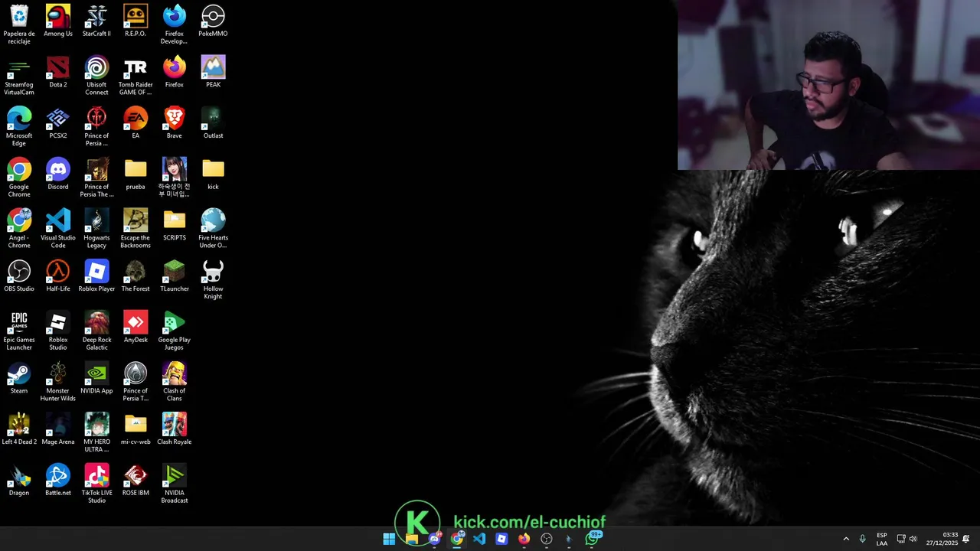
Task: Select the Among Us desktop shortcut
Action: pos(58,21)
